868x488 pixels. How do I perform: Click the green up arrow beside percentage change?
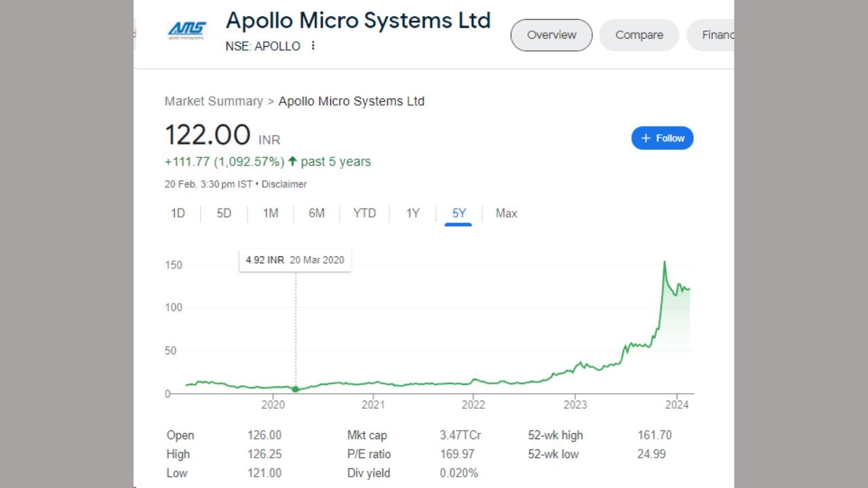tap(292, 161)
